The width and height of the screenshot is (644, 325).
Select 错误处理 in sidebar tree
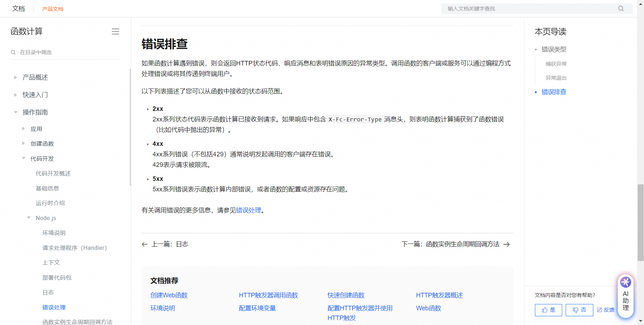[54, 307]
